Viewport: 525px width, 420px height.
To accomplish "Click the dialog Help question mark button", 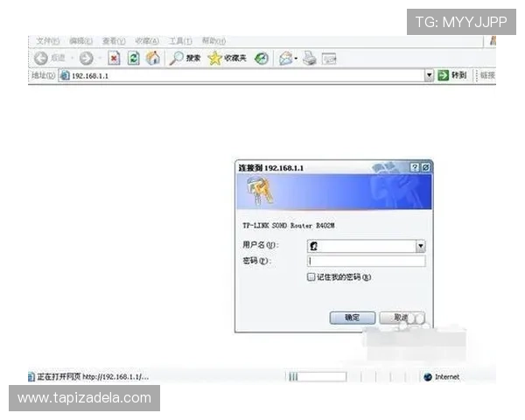I will [x=415, y=166].
